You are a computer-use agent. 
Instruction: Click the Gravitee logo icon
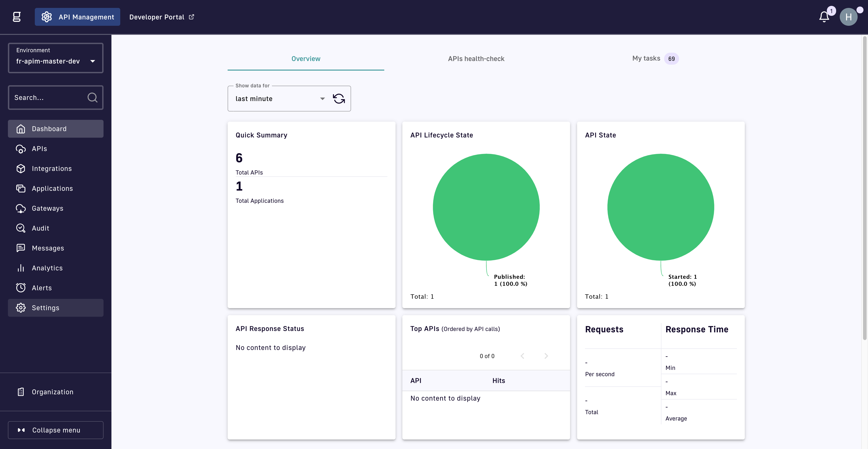(17, 17)
